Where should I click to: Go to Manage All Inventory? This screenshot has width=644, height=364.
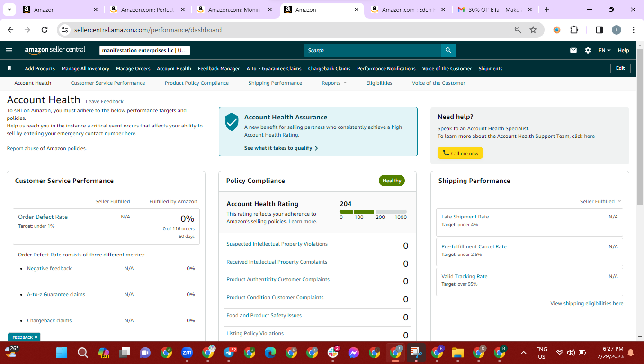coord(85,68)
